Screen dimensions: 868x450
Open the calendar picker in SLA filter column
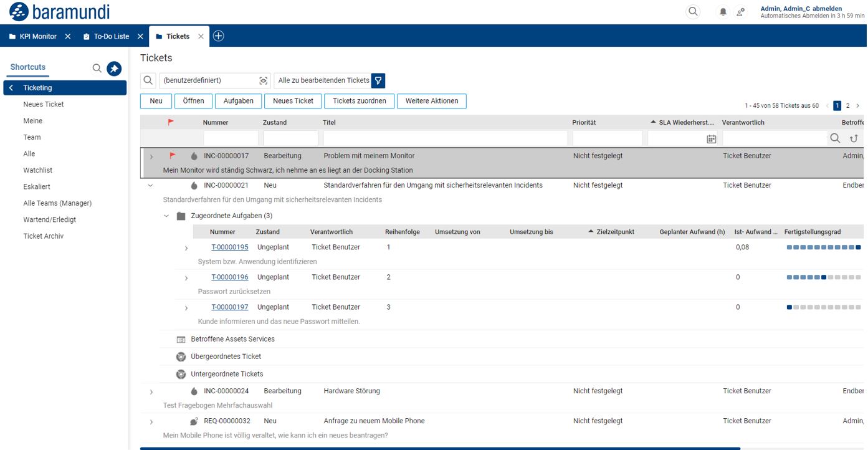pyautogui.click(x=712, y=138)
